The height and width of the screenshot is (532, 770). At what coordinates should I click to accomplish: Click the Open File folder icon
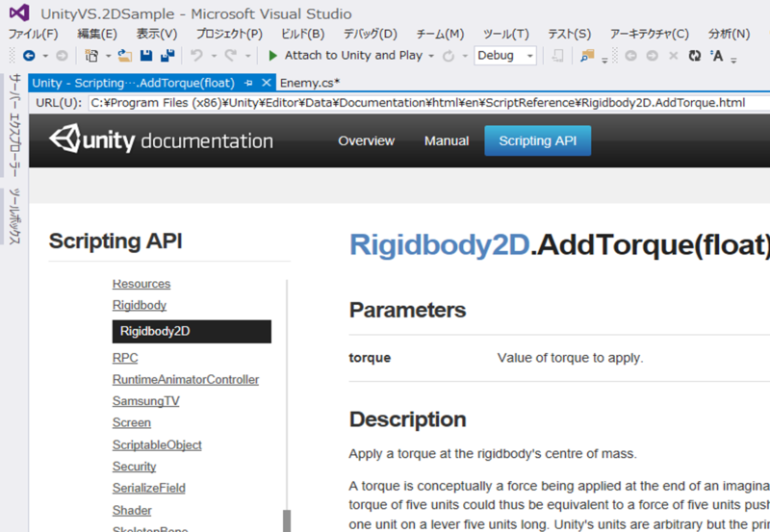pos(125,56)
